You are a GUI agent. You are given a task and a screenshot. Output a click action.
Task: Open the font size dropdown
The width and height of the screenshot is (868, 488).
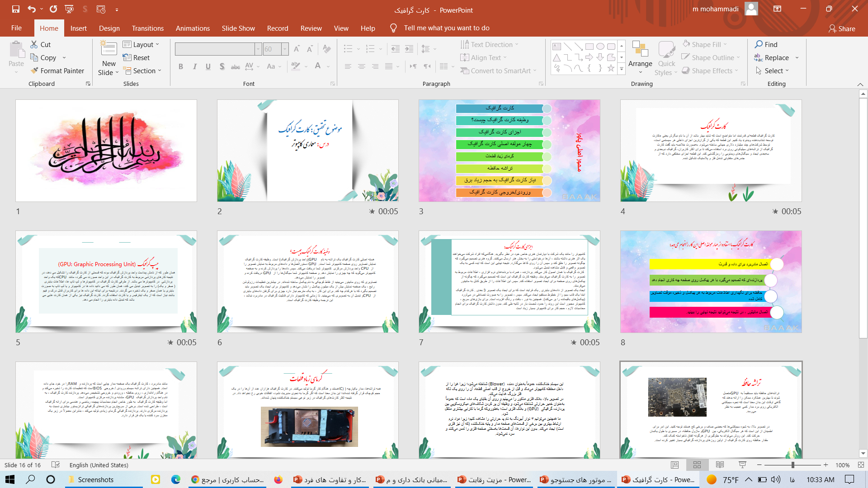[x=285, y=49]
